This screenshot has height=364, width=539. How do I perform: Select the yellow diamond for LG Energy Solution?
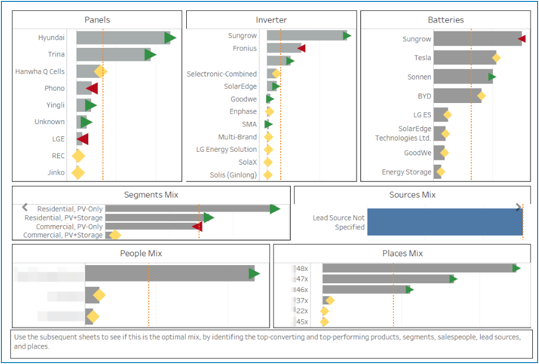click(268, 150)
